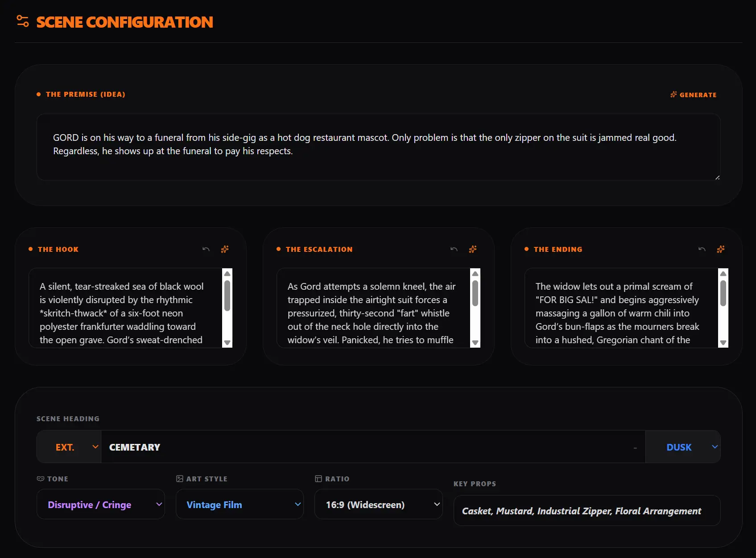Click the Key Props input field
Screen dimensions: 756x558
(x=587, y=511)
